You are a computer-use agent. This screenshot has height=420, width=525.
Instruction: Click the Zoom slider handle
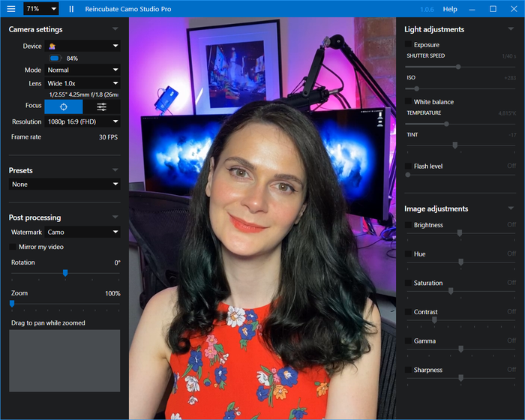(12, 304)
